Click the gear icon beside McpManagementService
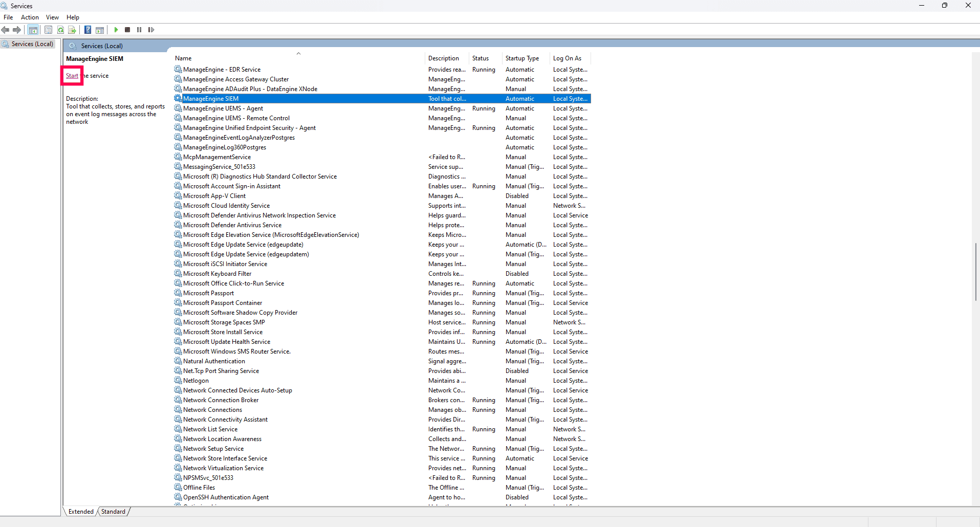The width and height of the screenshot is (980, 527). coord(178,157)
